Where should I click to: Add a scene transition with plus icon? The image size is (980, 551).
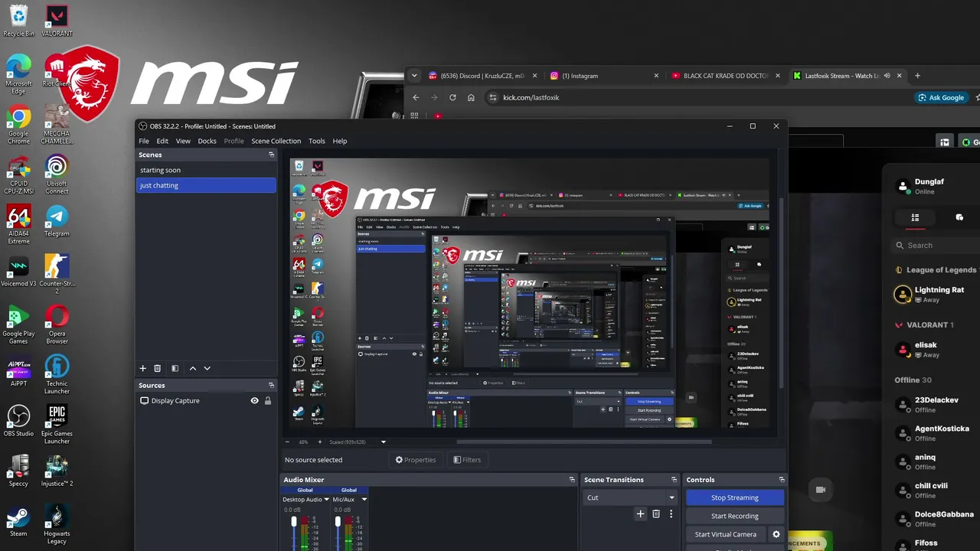point(641,514)
